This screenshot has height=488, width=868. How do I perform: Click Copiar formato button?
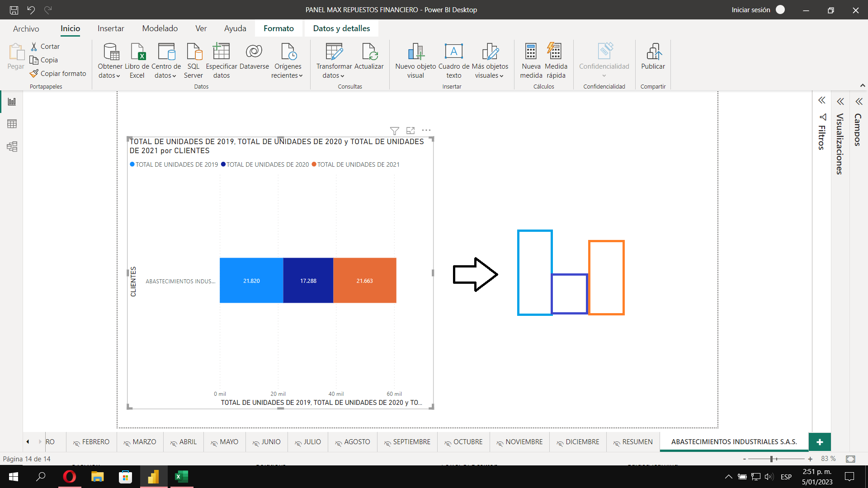pos(58,74)
